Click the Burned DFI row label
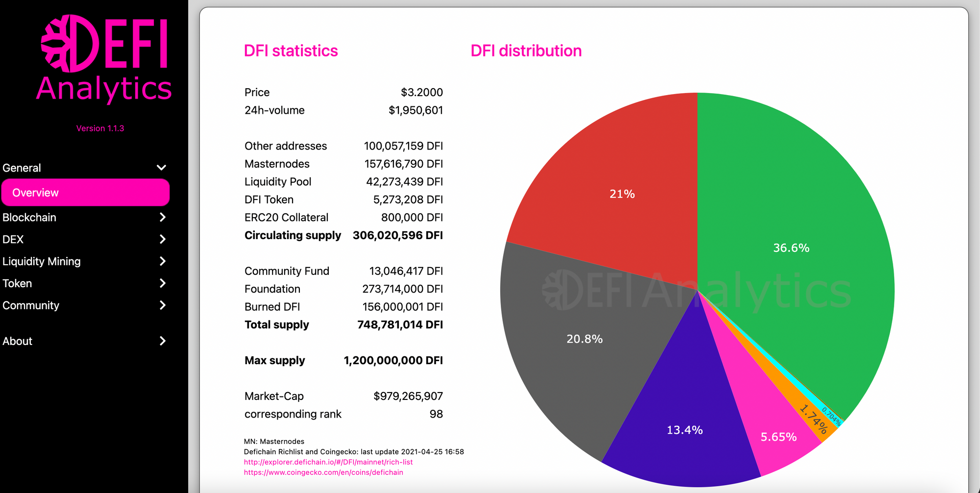Screen dimensions: 980x493 pyautogui.click(x=272, y=307)
